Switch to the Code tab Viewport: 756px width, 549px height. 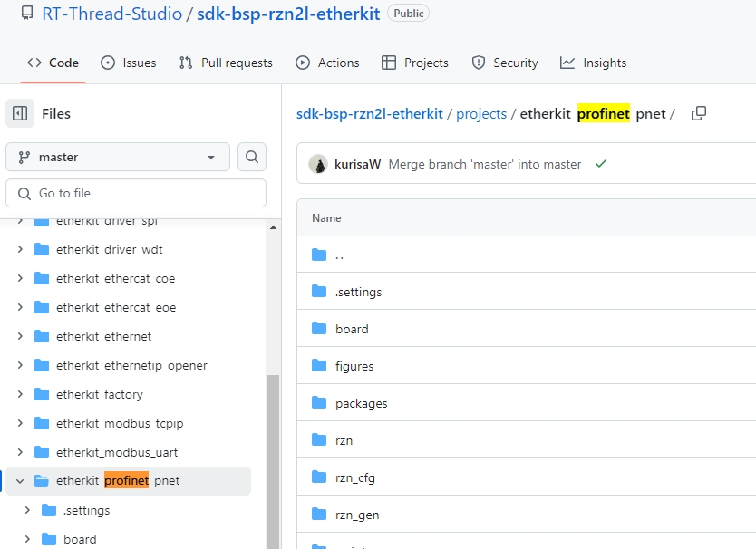pyautogui.click(x=53, y=63)
